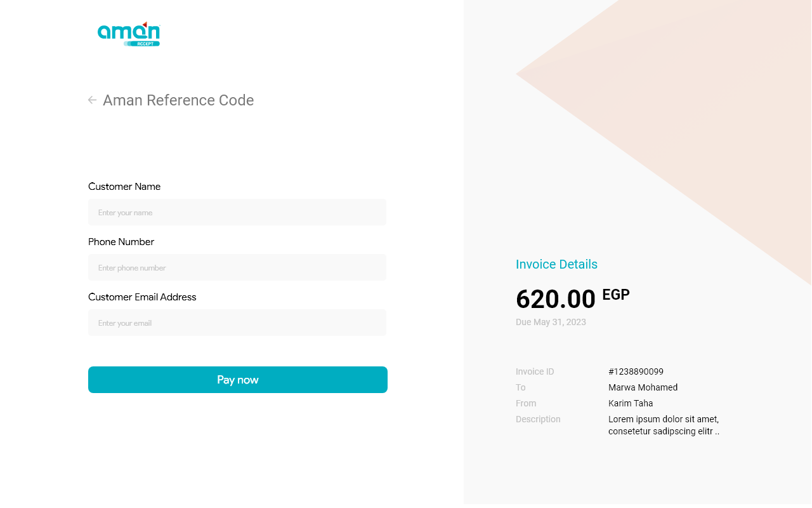
Task: Click the Customer Name label
Action: (x=124, y=187)
